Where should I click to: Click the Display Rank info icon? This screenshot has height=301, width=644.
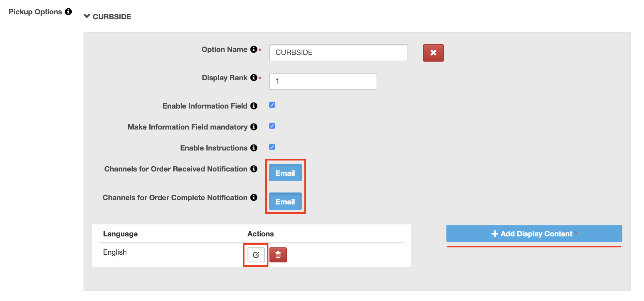pyautogui.click(x=254, y=77)
